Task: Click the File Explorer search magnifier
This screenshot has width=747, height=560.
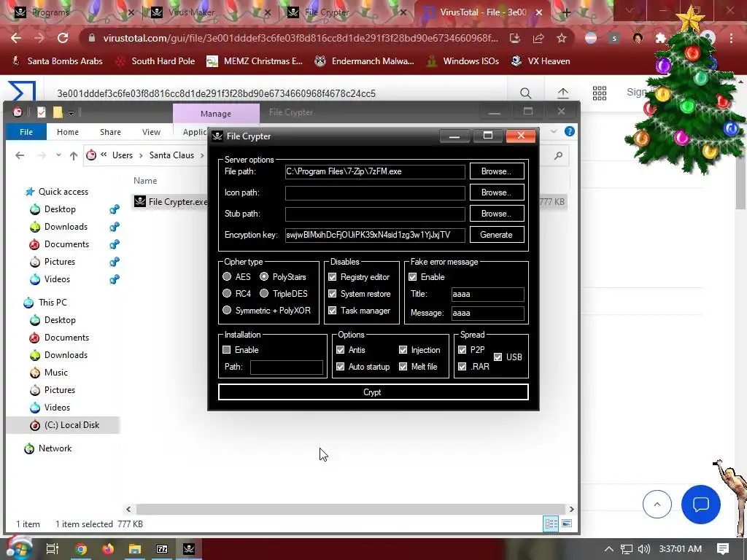Action: pos(558,155)
